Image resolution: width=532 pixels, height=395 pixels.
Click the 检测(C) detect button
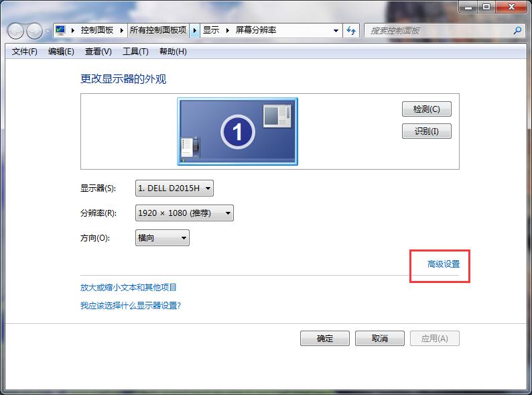pos(427,109)
